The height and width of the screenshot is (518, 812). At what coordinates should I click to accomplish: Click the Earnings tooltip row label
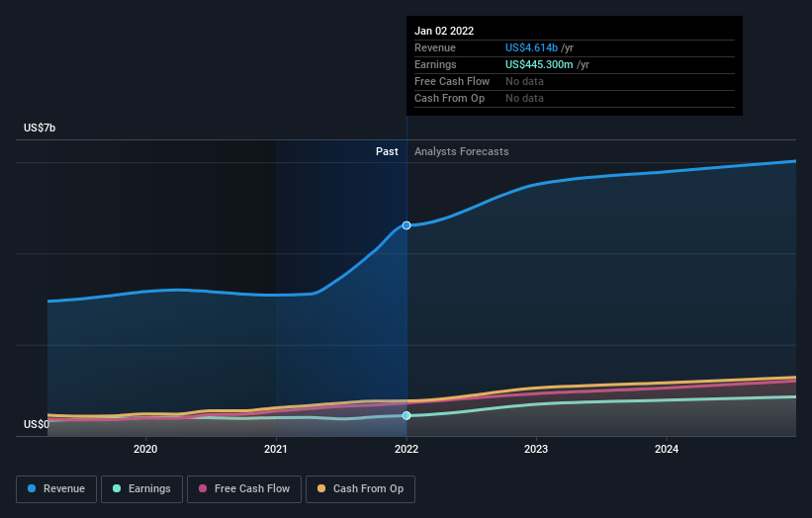435,64
